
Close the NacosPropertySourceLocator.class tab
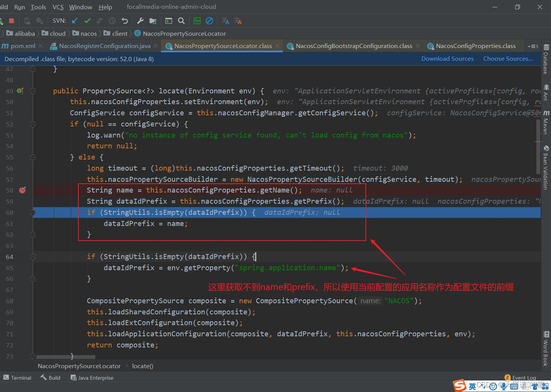pyautogui.click(x=277, y=46)
